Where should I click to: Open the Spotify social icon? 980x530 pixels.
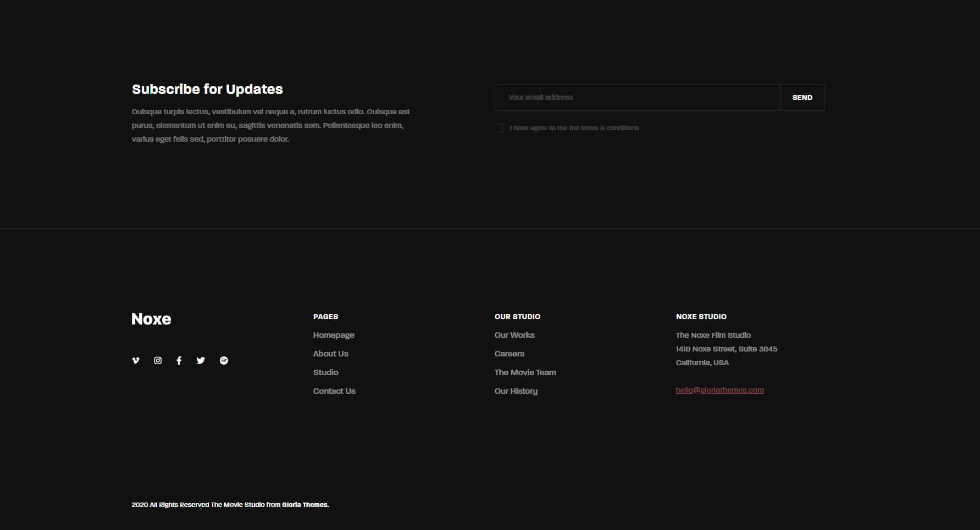(224, 360)
